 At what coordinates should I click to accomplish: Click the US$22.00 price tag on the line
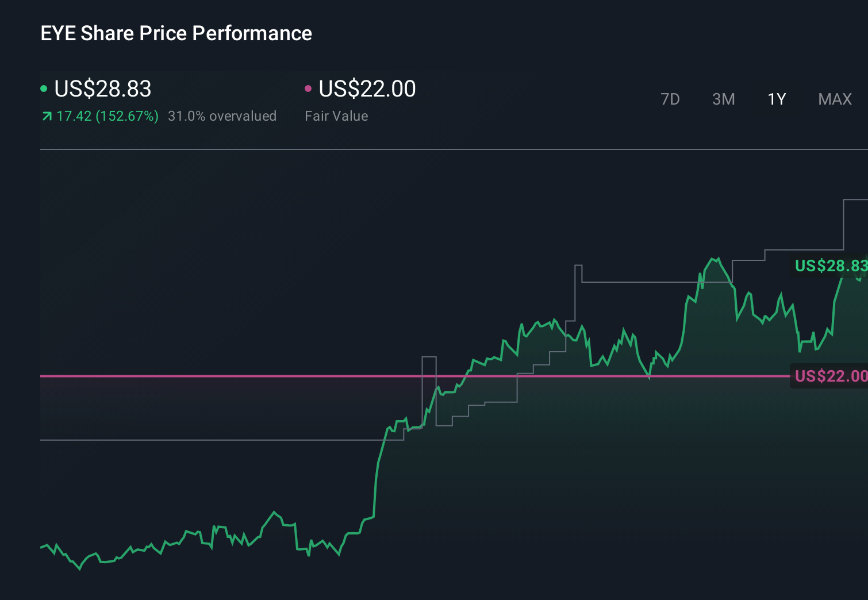(830, 376)
